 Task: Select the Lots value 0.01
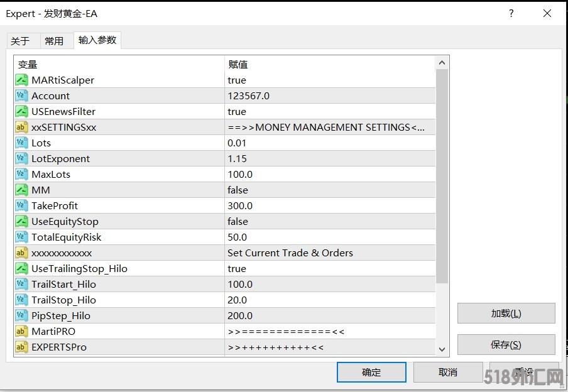pyautogui.click(x=330, y=143)
